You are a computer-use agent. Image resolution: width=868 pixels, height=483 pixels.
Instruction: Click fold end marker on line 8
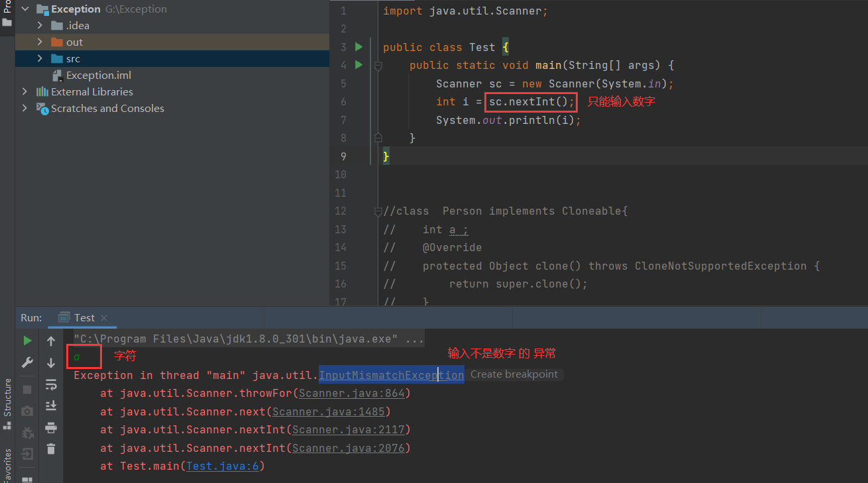pyautogui.click(x=378, y=138)
